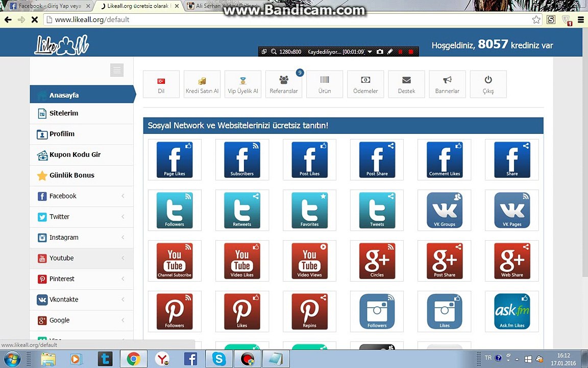The image size is (588, 368).
Task: Select the Facebook Share tile
Action: click(x=512, y=159)
